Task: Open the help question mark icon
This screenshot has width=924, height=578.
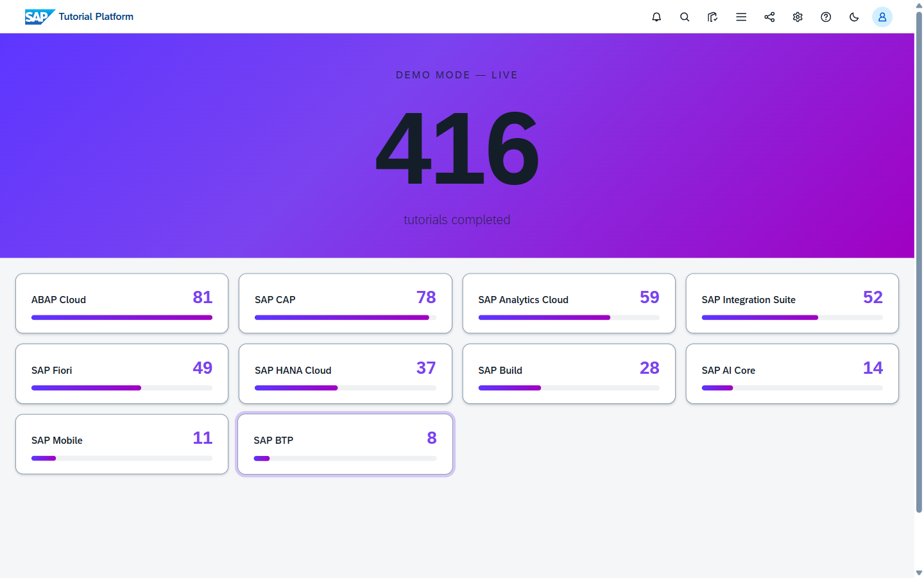Action: (826, 17)
